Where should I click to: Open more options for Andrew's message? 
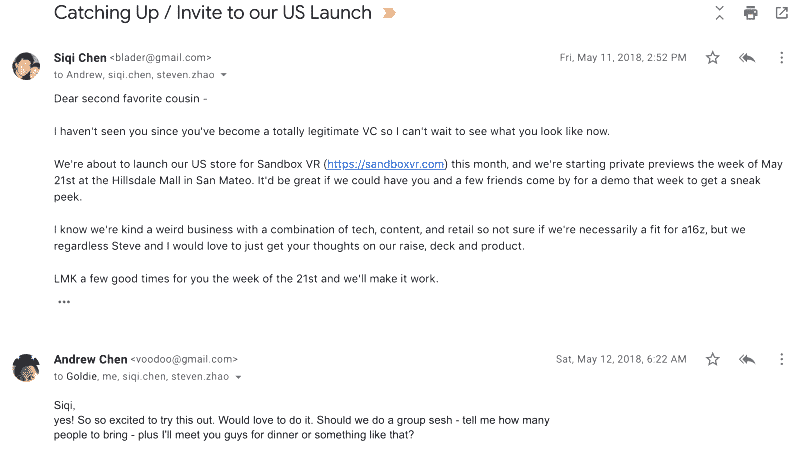(781, 359)
